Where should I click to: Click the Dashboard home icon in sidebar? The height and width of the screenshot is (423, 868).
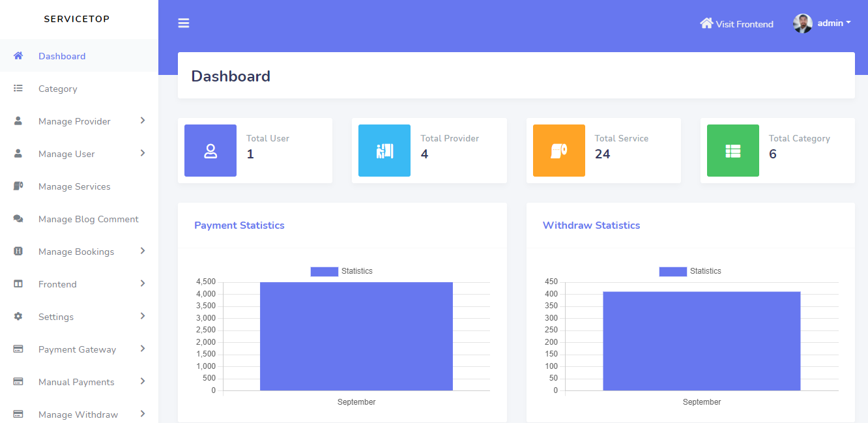tap(18, 56)
